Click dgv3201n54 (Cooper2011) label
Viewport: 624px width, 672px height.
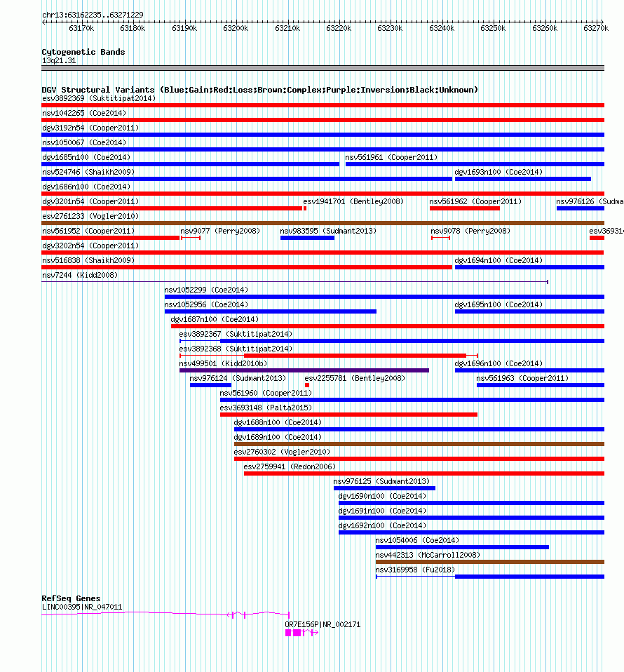(x=90, y=201)
